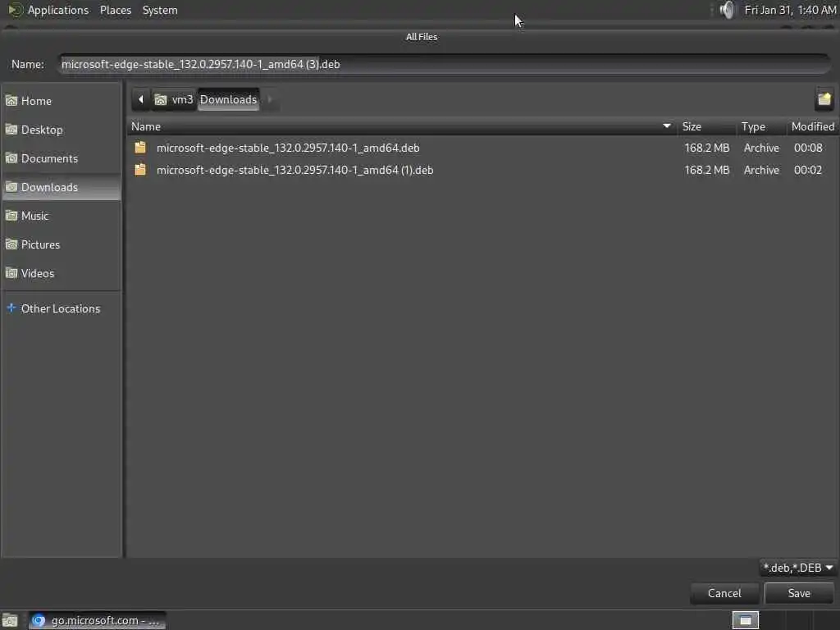Click the show desktop icon in bottom panel
This screenshot has height=630, width=840.
tap(10, 621)
